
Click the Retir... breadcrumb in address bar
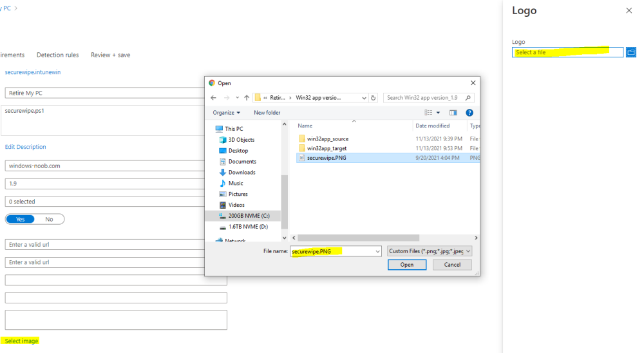pyautogui.click(x=277, y=98)
